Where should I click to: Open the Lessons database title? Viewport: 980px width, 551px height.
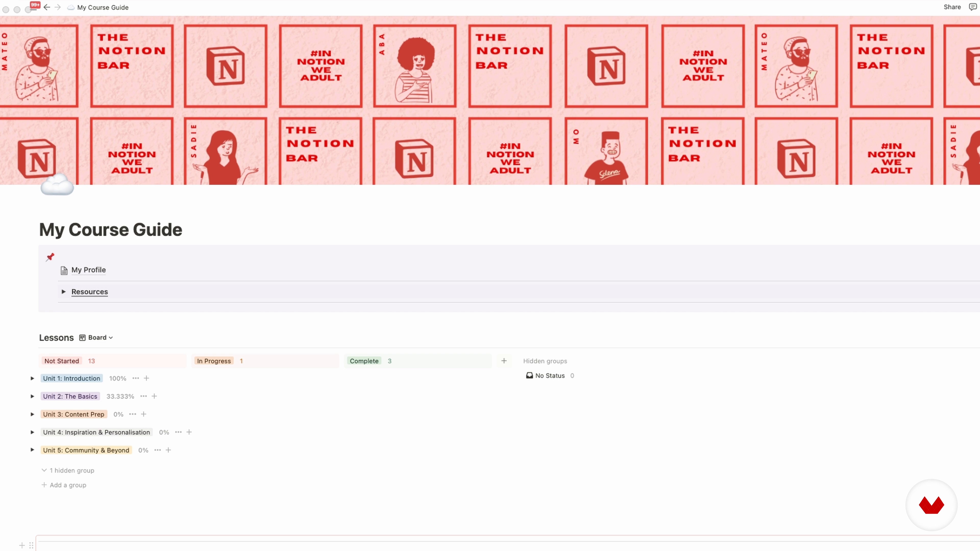(x=56, y=338)
